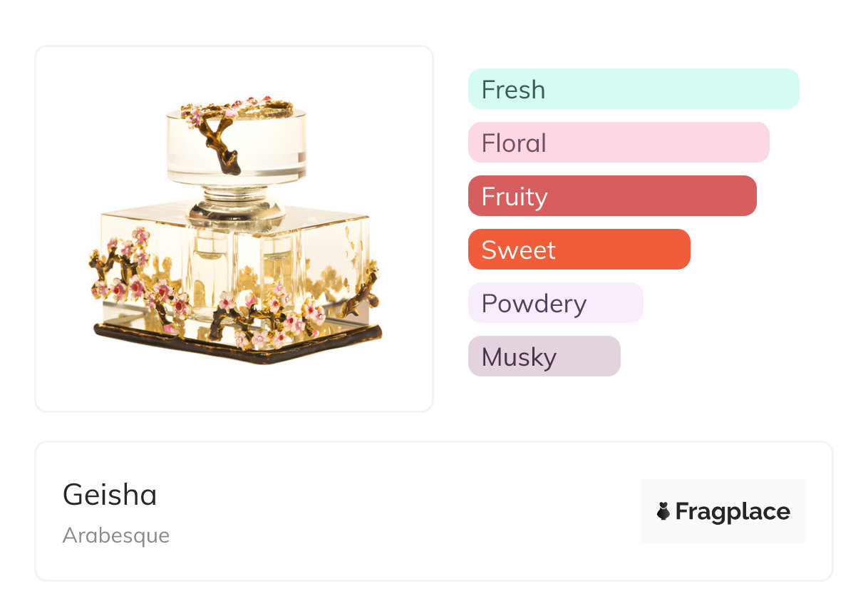
Task: Click the Fragplace bottle logo icon
Action: [x=663, y=511]
